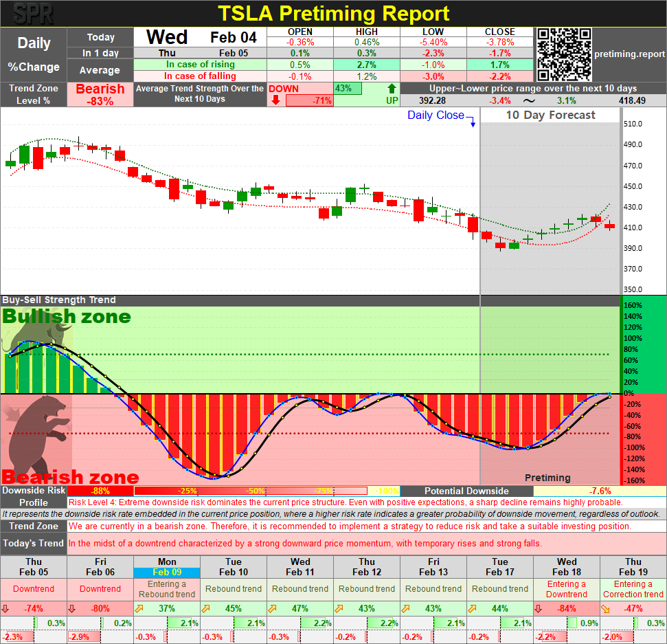
Task: Click the Pretiming label in forecast area
Action: 547,478
